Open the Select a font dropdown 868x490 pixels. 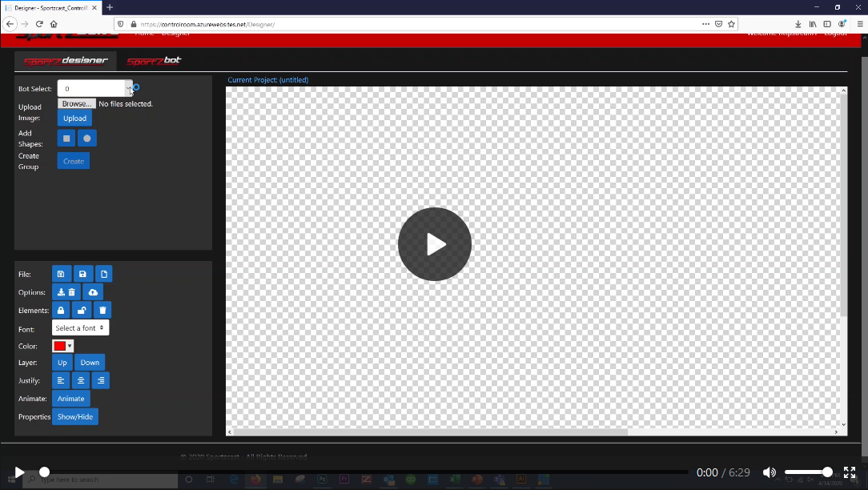coord(80,327)
